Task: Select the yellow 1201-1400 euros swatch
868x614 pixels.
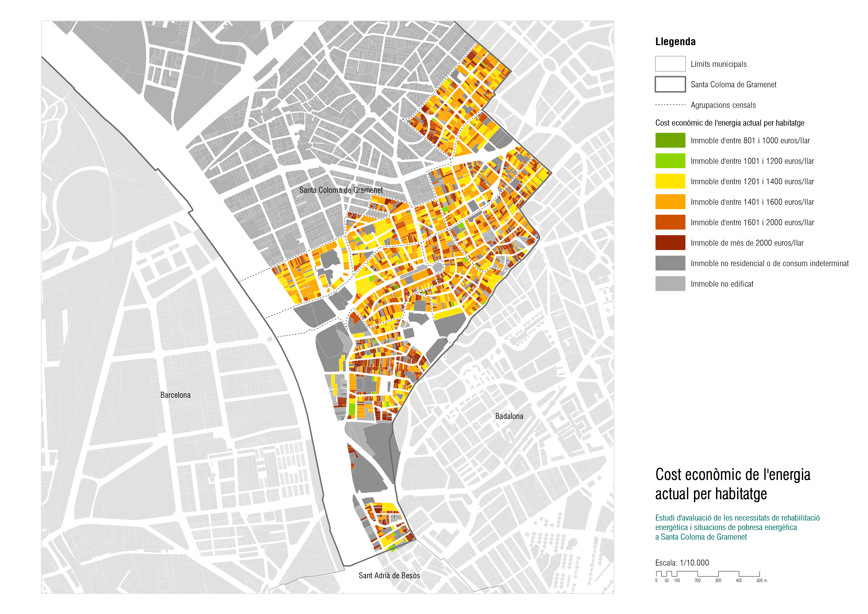Action: point(670,181)
